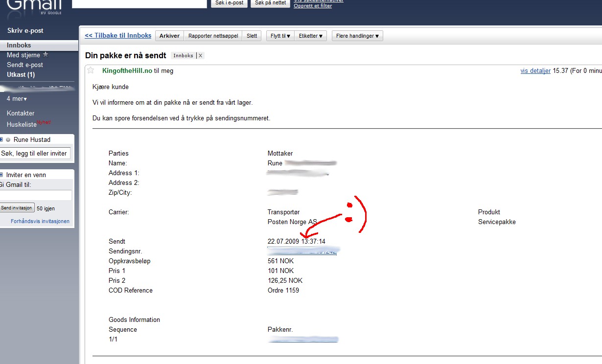Image resolution: width=602 pixels, height=364 pixels.
Task: Open Kontakter in sidebar
Action: [21, 113]
